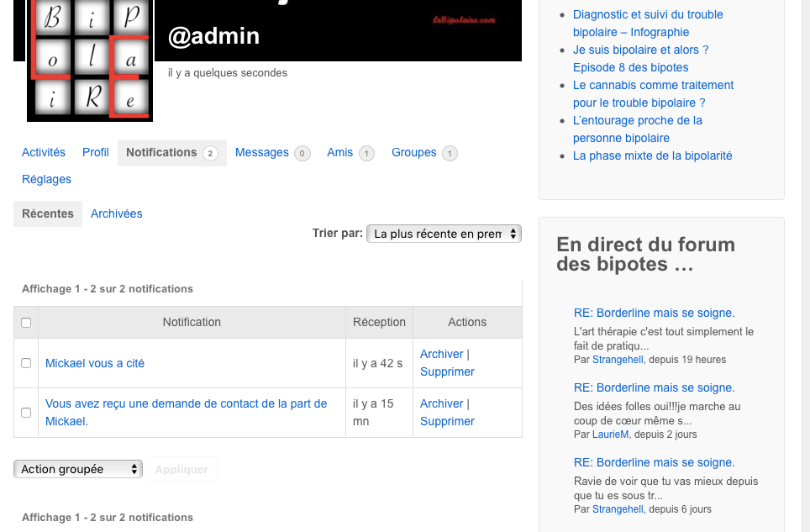810x532 pixels.
Task: Open the Groupes tab
Action: [x=424, y=153]
